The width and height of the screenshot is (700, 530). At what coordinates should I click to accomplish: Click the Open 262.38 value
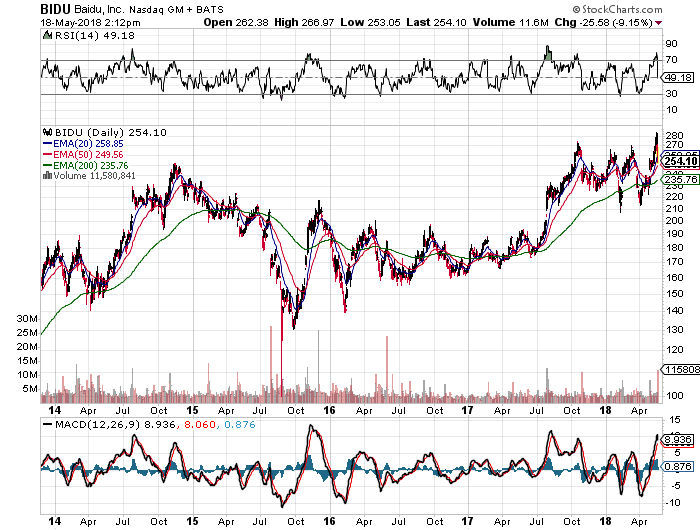(x=236, y=22)
